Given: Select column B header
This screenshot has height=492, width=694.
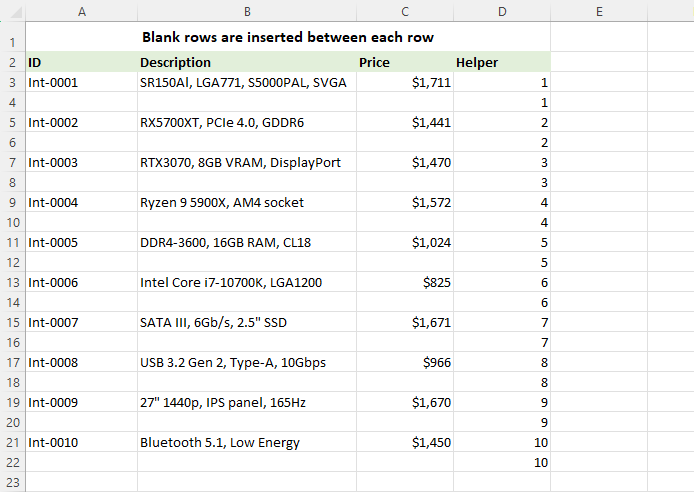Looking at the screenshot, I should click(246, 11).
